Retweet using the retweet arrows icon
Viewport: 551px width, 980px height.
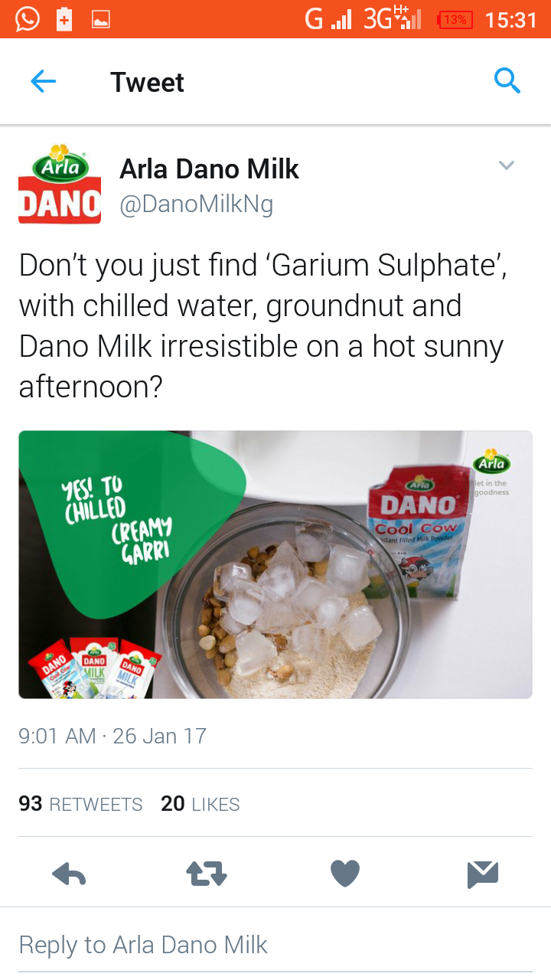[x=207, y=874]
